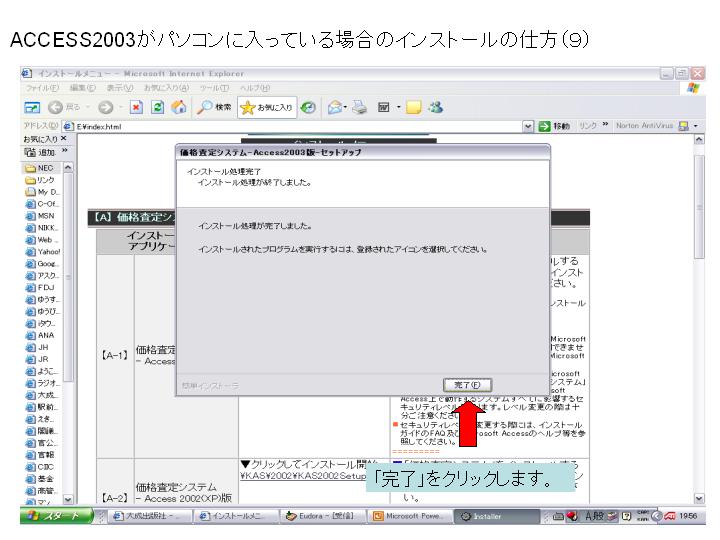Image resolution: width=720 pixels, height=540 pixels.
Task: Click the IE page icon in title bar
Action: tap(27, 73)
